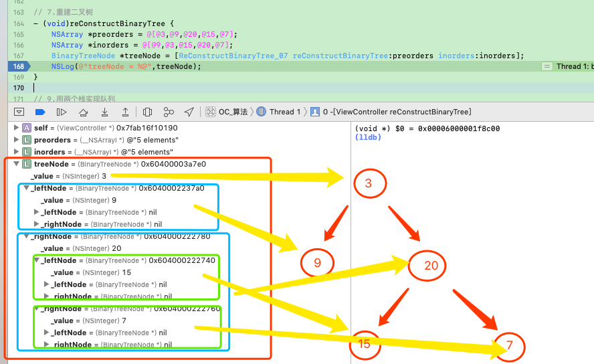Hide the debug area with the toggle icon

click(x=19, y=112)
